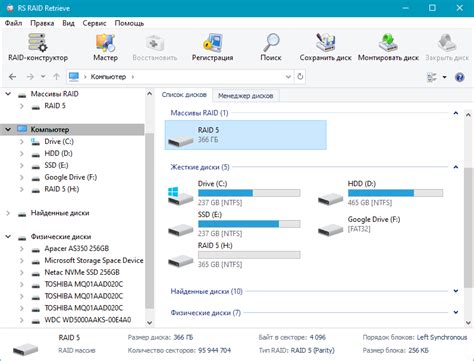Open the Сервис menu
The height and width of the screenshot is (361, 474).
(94, 23)
